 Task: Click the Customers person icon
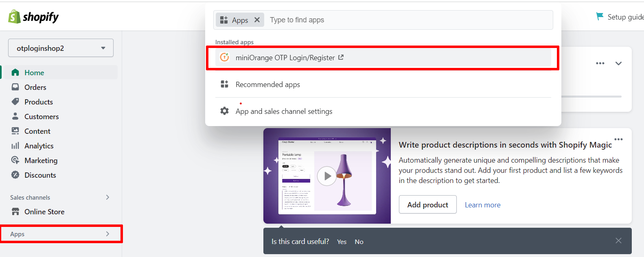15,116
